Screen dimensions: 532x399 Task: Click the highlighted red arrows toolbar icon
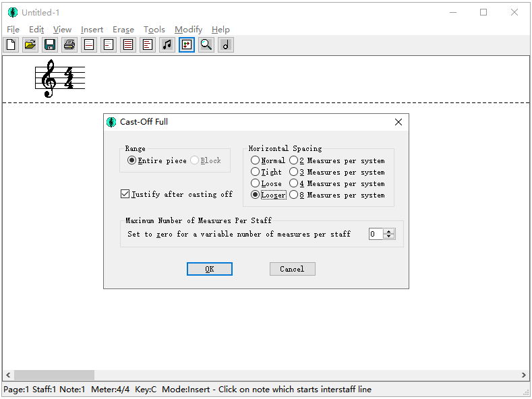click(187, 44)
